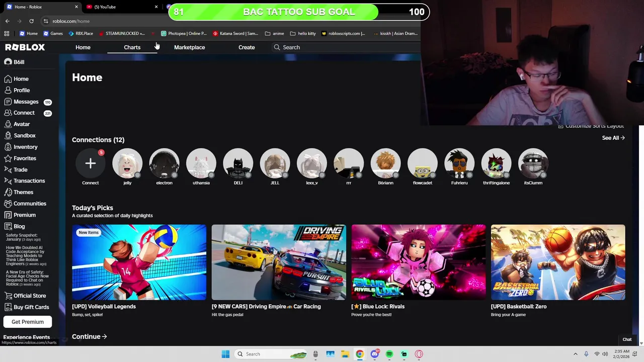Open jelly's avatar in Connections
Viewport: 644px width, 362px height.
(127, 163)
